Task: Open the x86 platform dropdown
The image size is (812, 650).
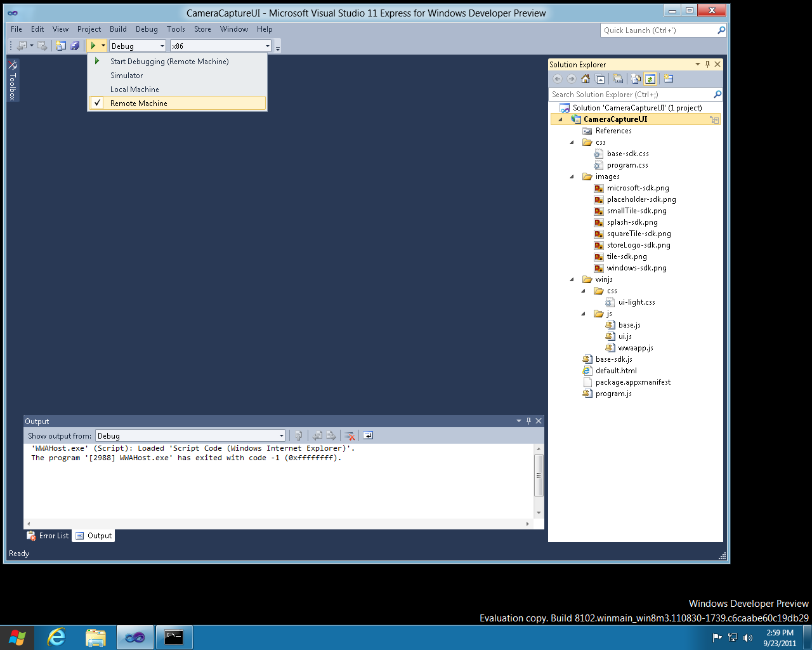Action: click(x=269, y=45)
